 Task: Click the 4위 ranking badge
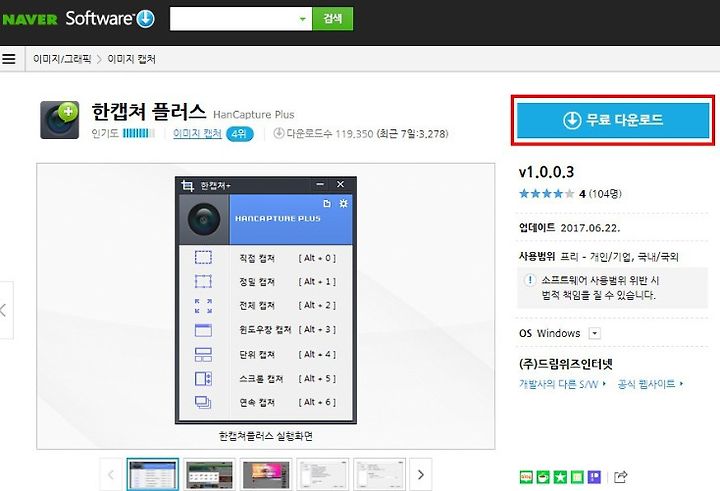239,134
